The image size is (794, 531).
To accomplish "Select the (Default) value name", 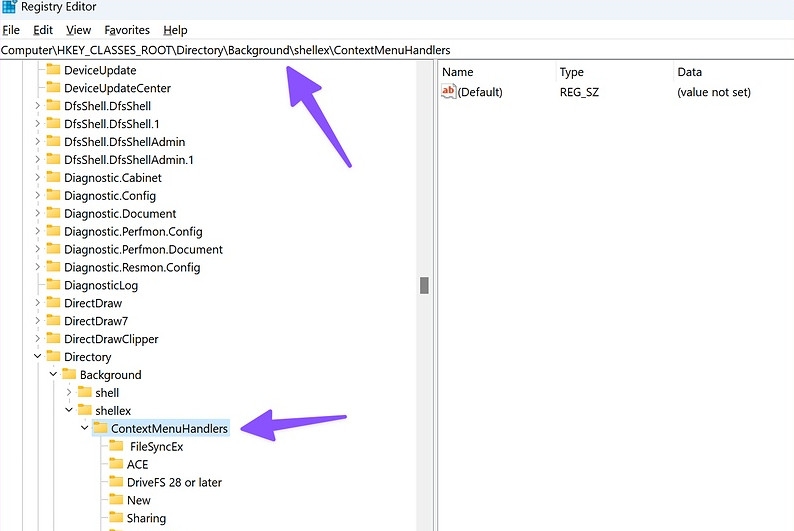I will coord(480,92).
